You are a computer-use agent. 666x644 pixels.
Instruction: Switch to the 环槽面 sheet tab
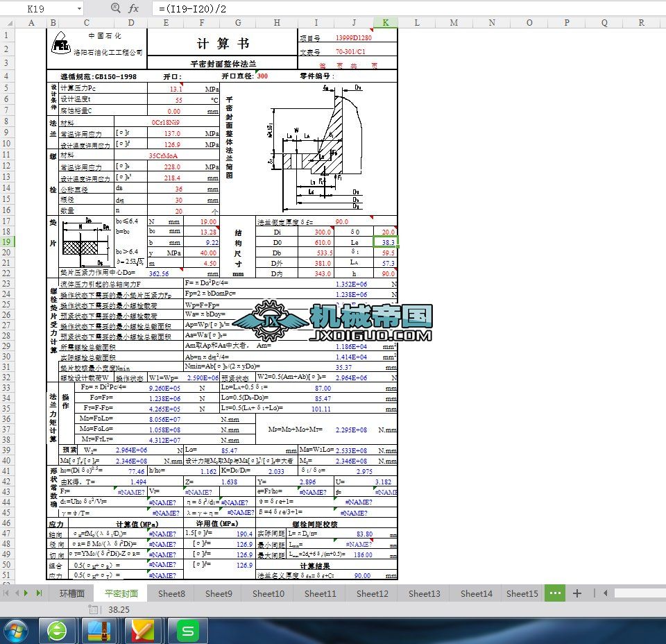click(x=72, y=593)
